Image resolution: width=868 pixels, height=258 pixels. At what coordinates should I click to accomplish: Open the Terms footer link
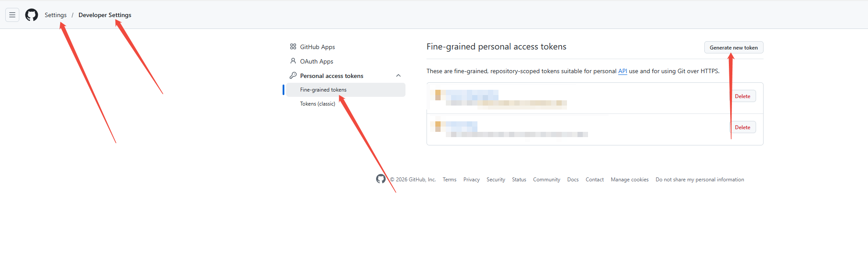click(449, 180)
